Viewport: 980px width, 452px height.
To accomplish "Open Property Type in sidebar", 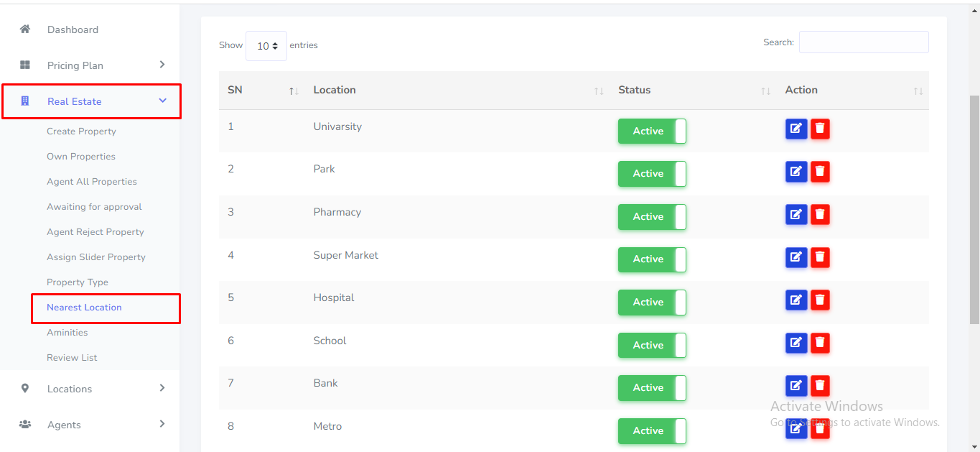I will pos(78,282).
